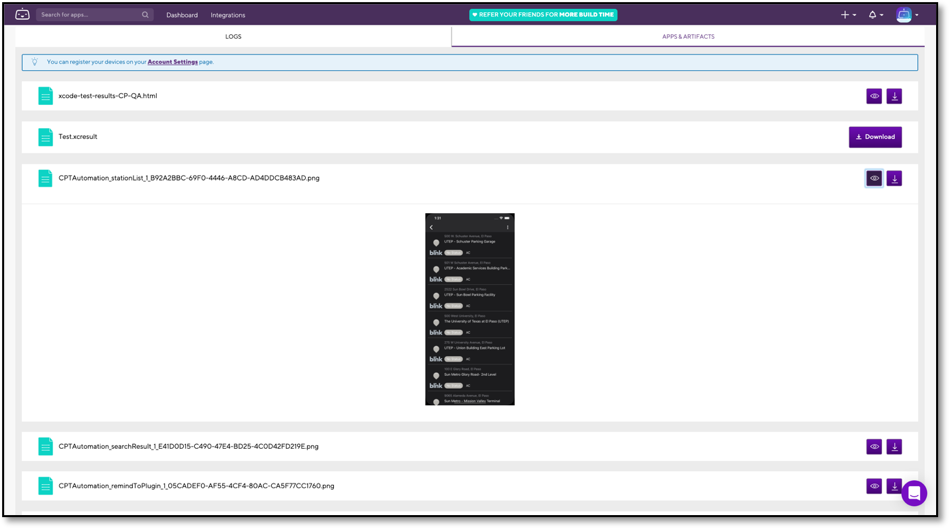
Task: Toggle preview of xcode-test-results-CP-QA.html with eye icon
Action: (x=874, y=96)
